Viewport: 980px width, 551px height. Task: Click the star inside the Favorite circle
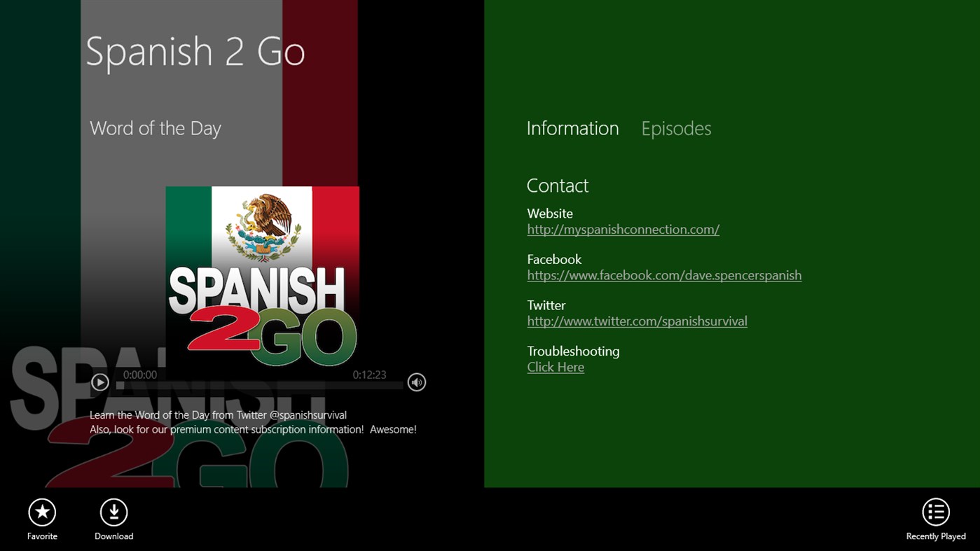pos(41,512)
